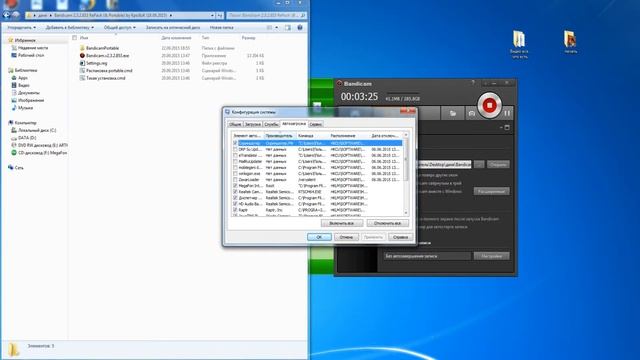Enable the MailRuUpdater startup checkbox
The width and height of the screenshot is (640, 360).
235,162
